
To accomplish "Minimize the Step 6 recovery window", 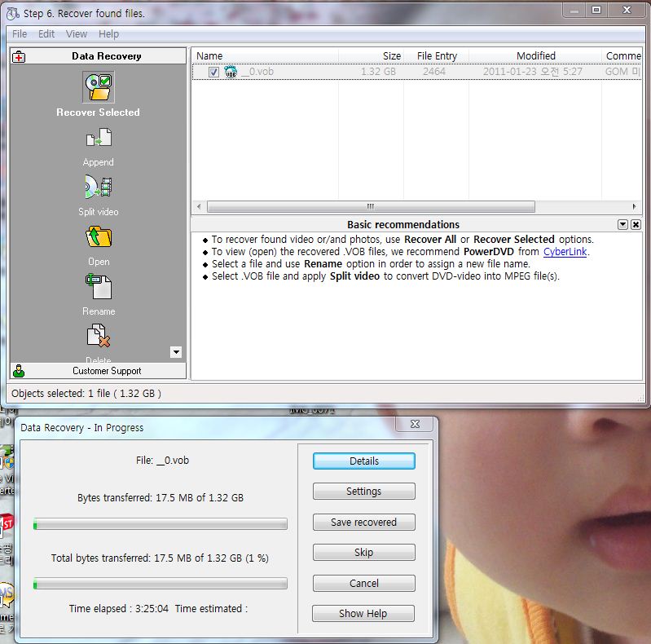I will (574, 10).
